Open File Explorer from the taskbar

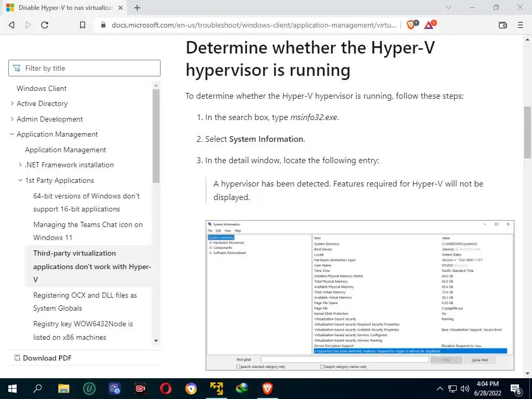tap(63, 389)
